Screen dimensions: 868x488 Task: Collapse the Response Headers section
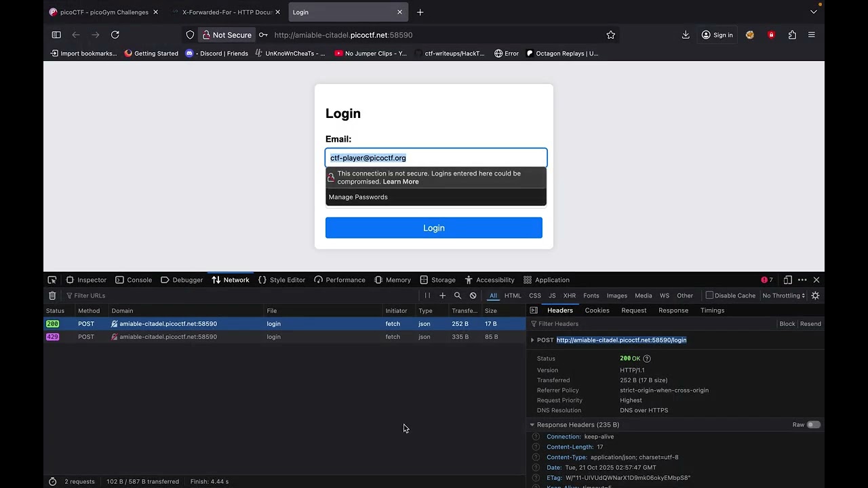[x=532, y=425]
